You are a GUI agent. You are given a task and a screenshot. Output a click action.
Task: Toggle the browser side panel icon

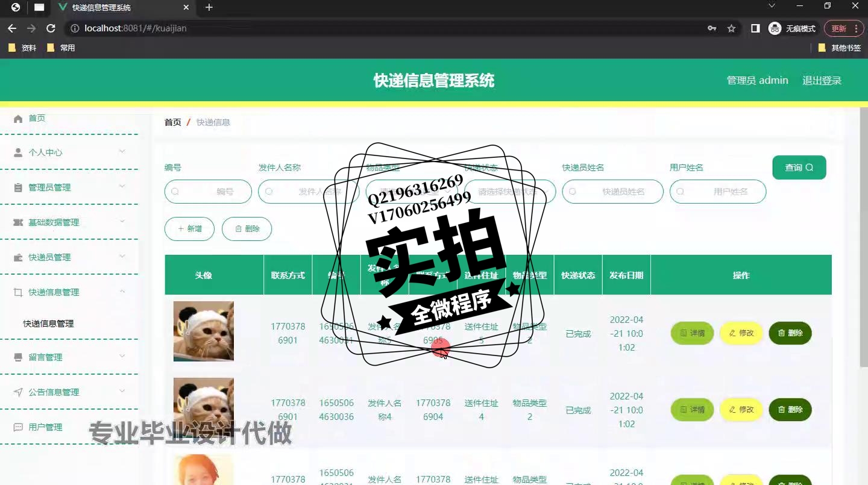click(755, 28)
